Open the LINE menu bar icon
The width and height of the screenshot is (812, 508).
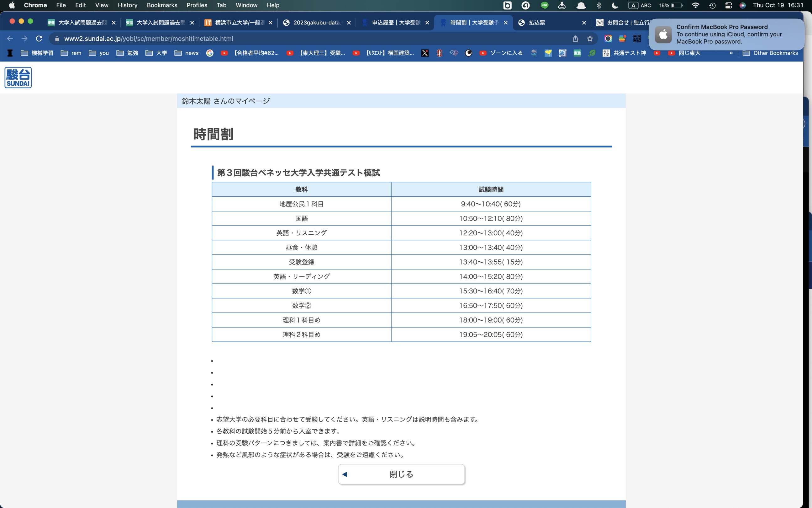(x=545, y=5)
